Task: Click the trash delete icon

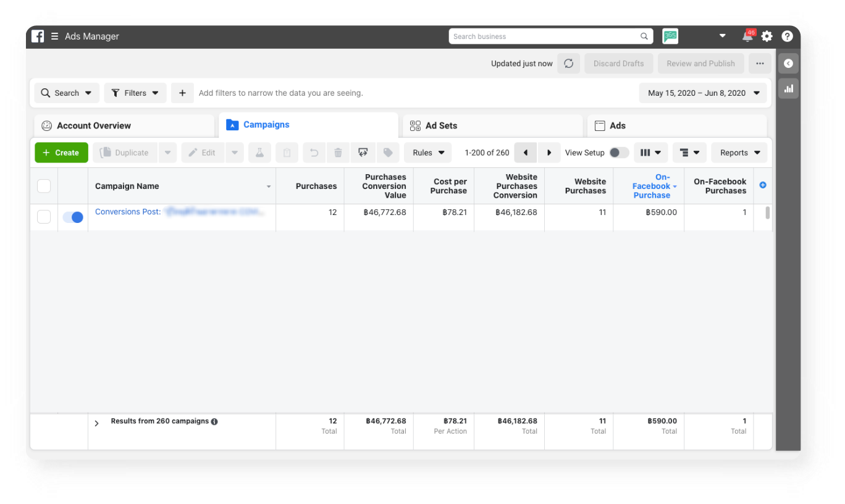Action: tap(338, 153)
